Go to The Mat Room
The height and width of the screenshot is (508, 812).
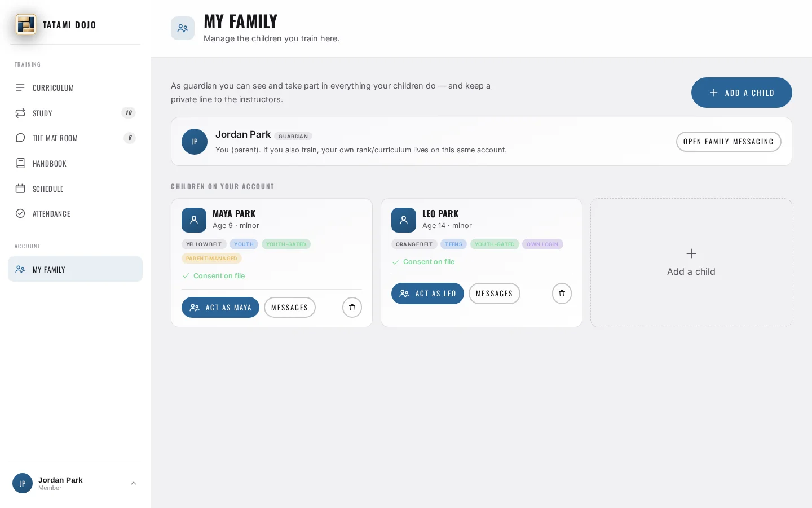point(75,138)
